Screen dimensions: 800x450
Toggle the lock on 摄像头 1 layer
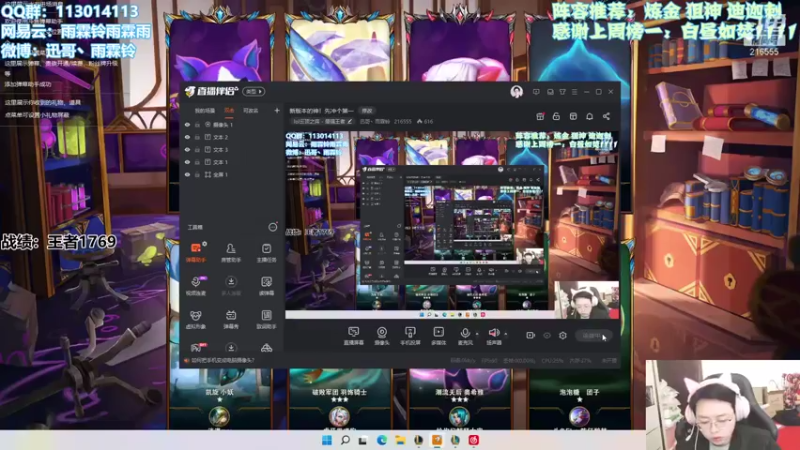coord(197,124)
